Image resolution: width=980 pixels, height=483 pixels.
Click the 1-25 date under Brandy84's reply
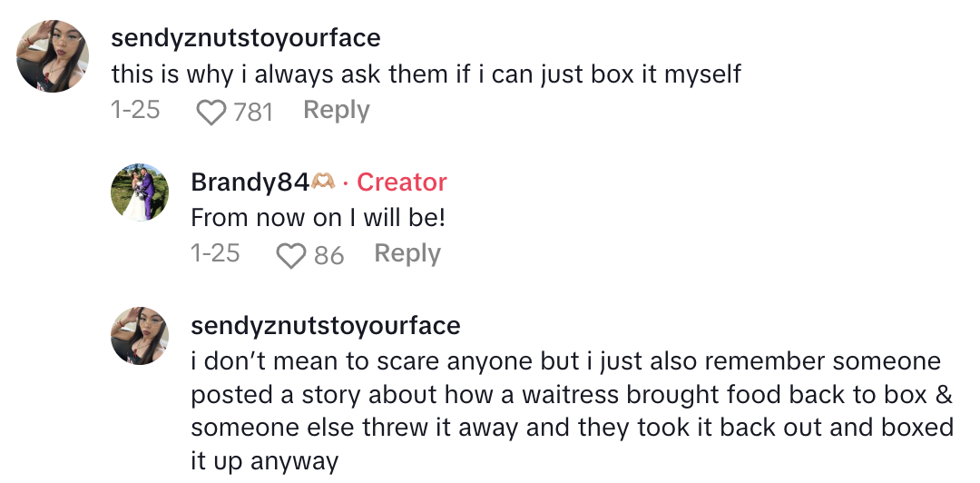(x=215, y=254)
